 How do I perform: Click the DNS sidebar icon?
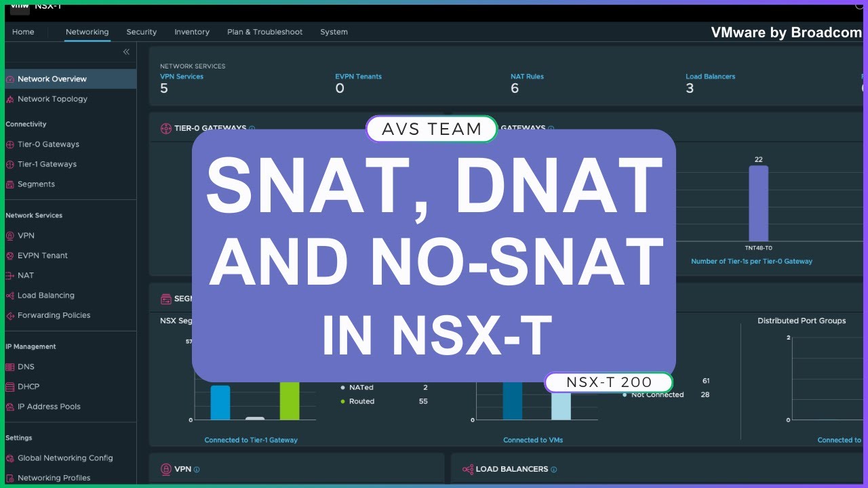(x=10, y=367)
